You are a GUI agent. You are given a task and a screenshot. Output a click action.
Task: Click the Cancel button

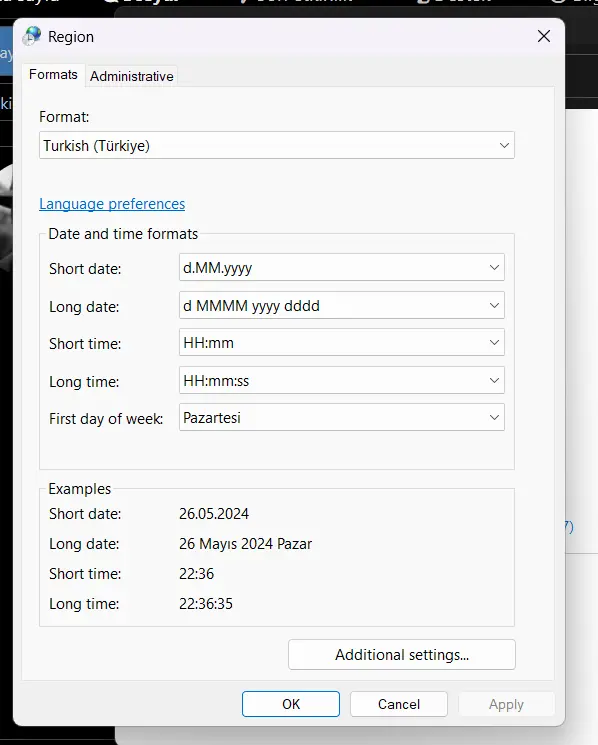(x=399, y=704)
